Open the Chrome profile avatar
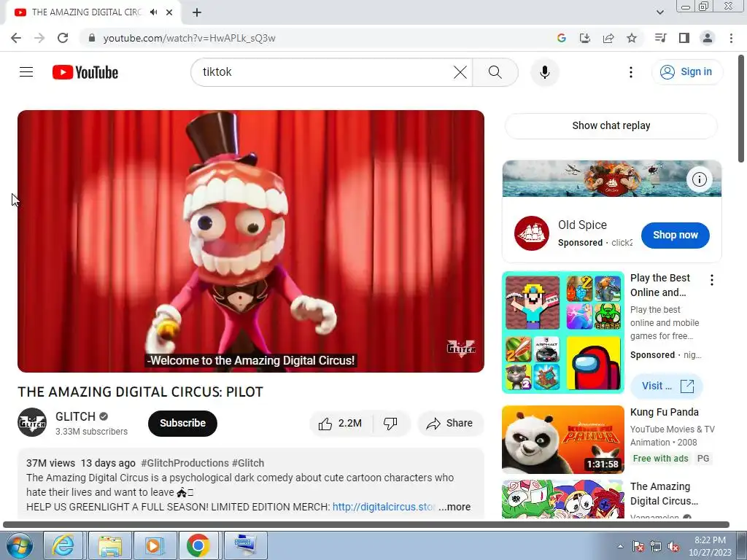 [x=708, y=38]
